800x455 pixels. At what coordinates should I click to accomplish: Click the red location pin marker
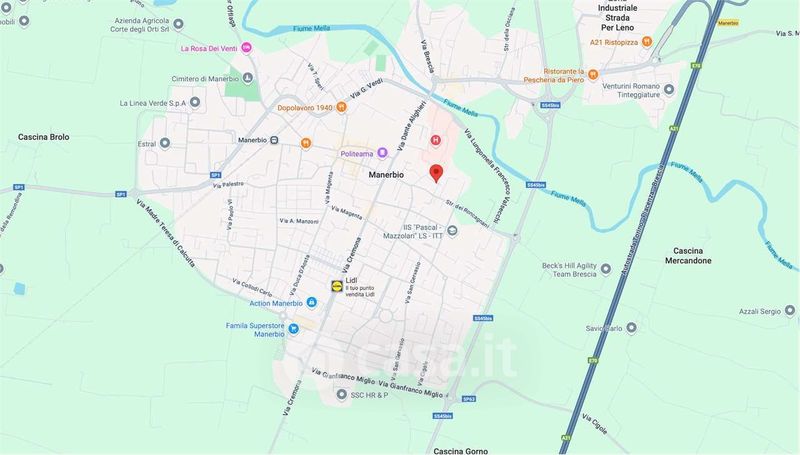click(x=436, y=173)
